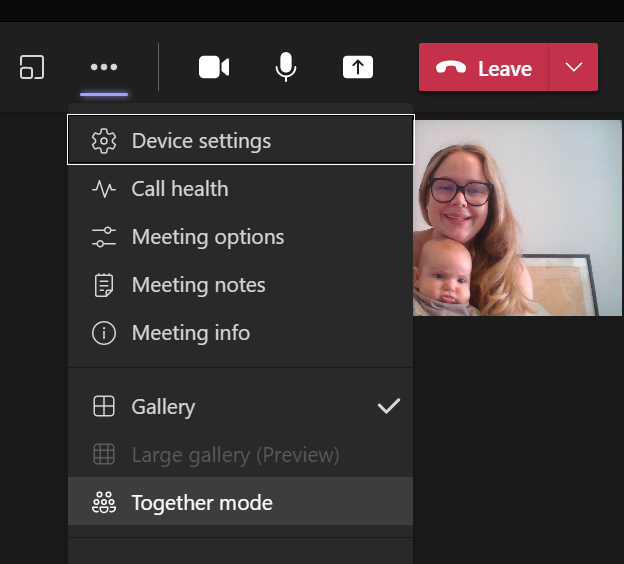Leave the meeting
The height and width of the screenshot is (564, 624).
coord(484,67)
